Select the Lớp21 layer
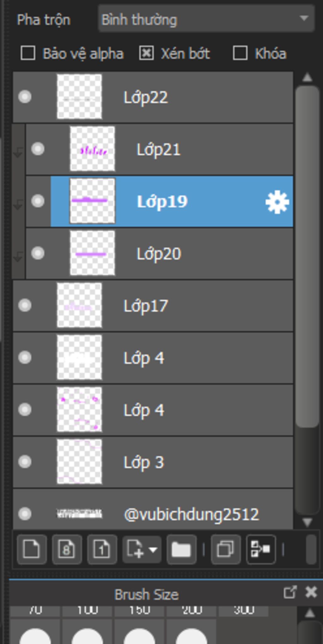This screenshot has width=323, height=644. click(x=159, y=149)
